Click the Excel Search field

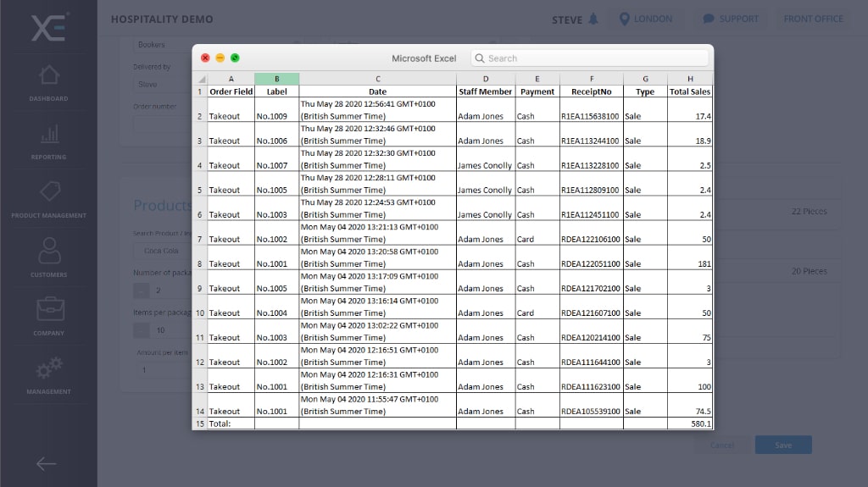coord(589,58)
